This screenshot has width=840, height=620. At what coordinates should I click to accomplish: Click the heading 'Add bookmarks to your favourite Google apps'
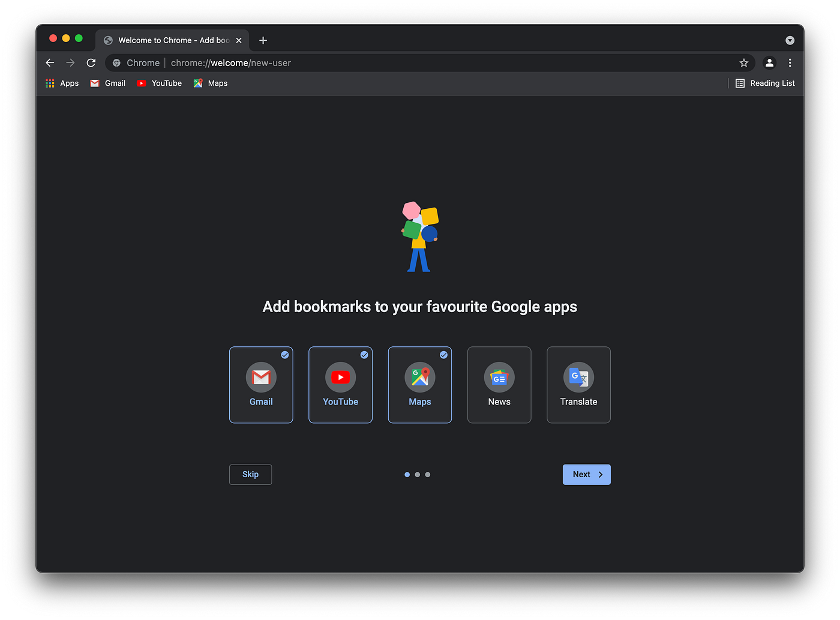[420, 307]
